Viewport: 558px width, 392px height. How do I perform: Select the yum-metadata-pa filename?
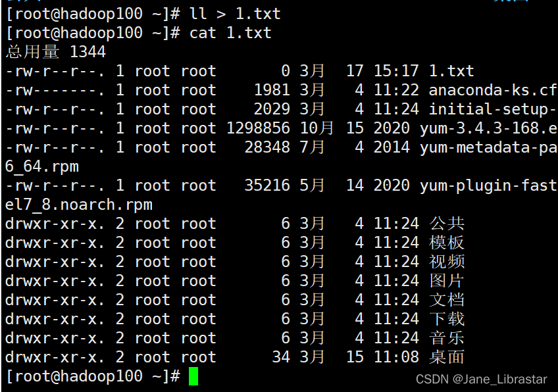pyautogui.click(x=488, y=147)
